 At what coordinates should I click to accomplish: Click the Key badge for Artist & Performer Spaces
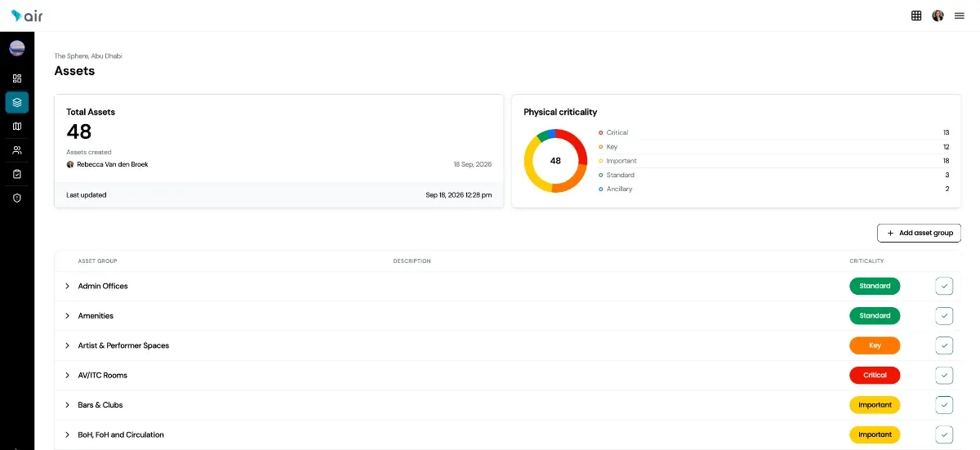[x=875, y=345]
